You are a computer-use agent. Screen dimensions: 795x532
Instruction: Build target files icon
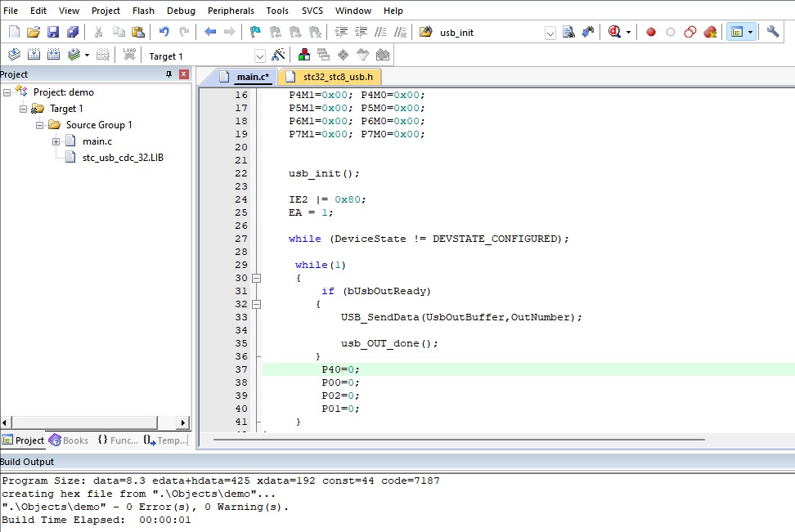coord(34,55)
